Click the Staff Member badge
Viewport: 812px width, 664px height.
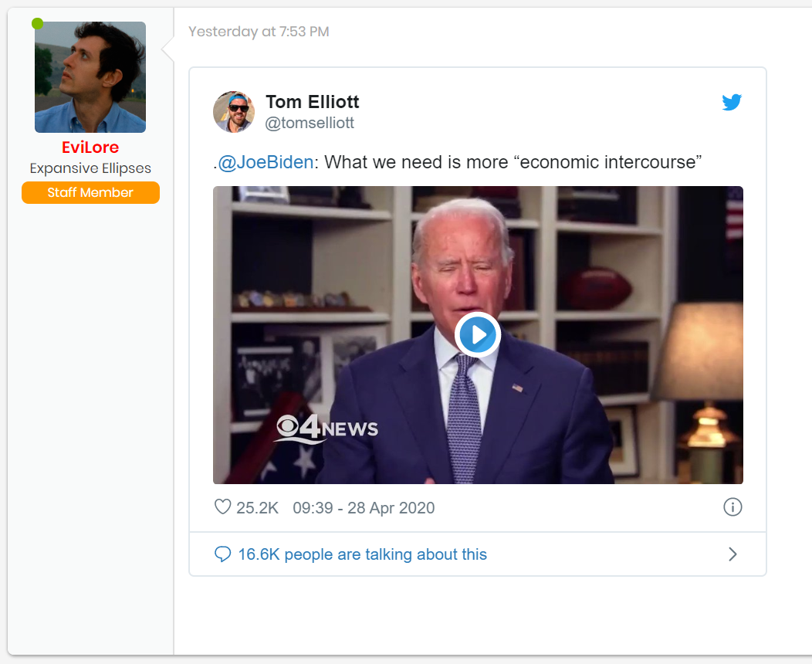click(x=90, y=193)
